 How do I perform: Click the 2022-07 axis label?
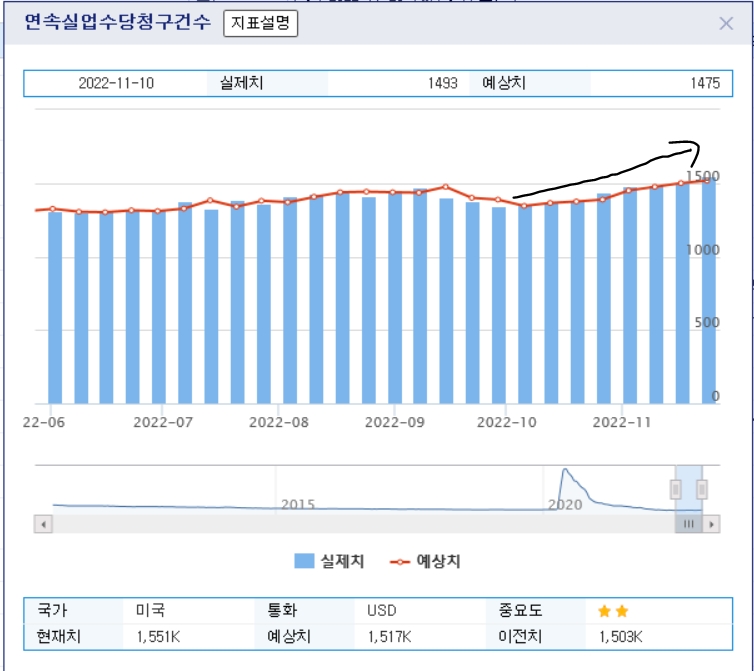163,422
